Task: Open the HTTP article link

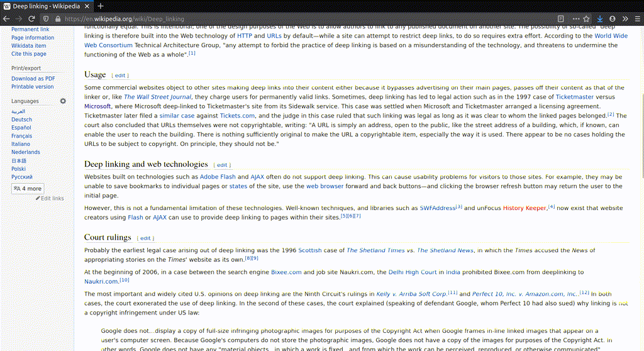Action: [245, 36]
